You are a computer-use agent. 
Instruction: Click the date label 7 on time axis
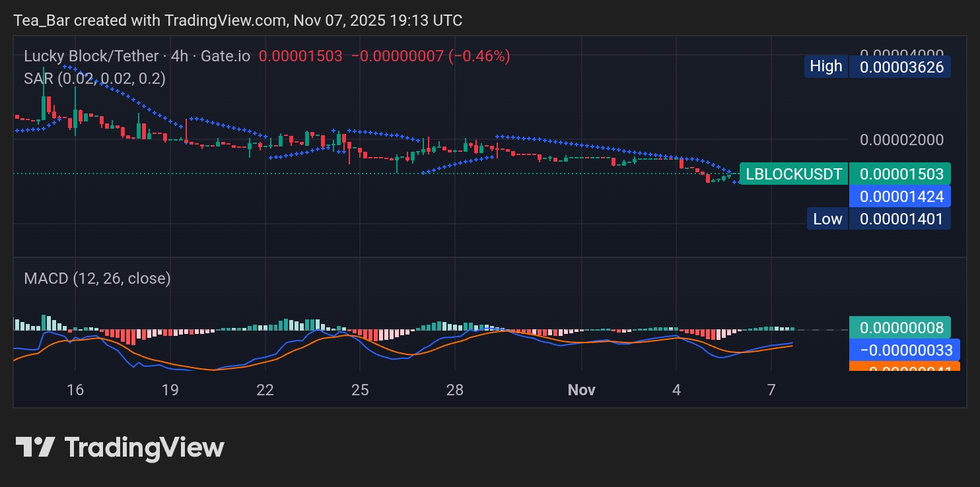click(771, 390)
